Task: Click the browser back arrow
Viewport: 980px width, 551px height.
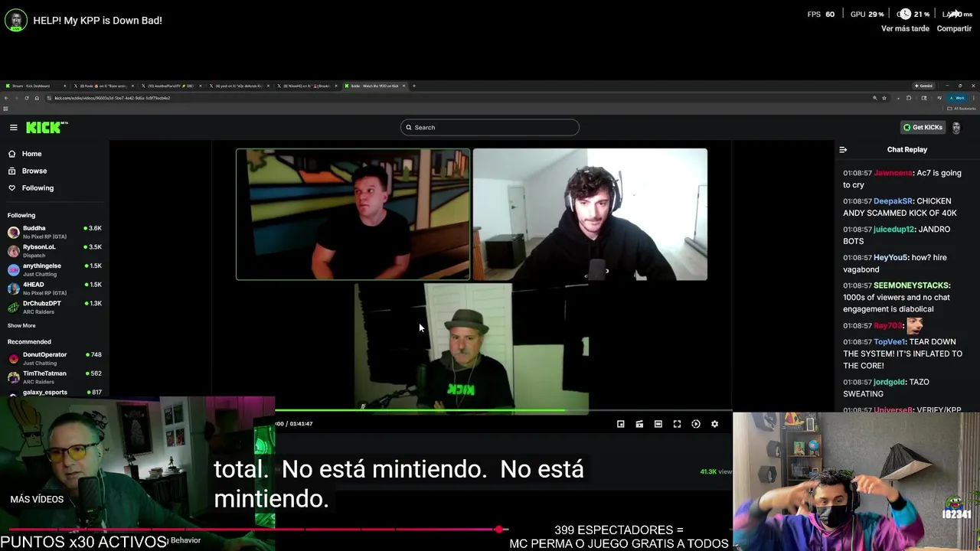Action: [6, 98]
